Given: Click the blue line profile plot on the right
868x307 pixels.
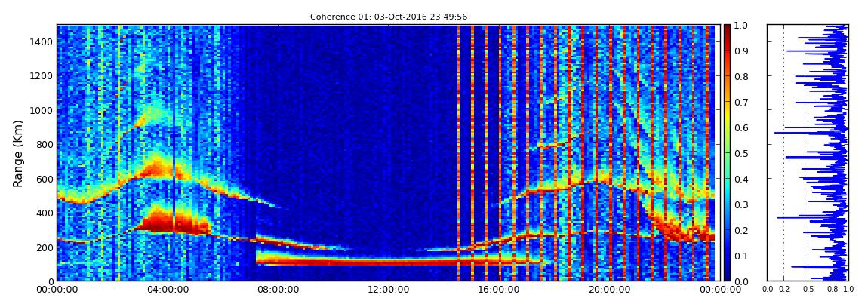Looking at the screenshot, I should click(x=808, y=152).
